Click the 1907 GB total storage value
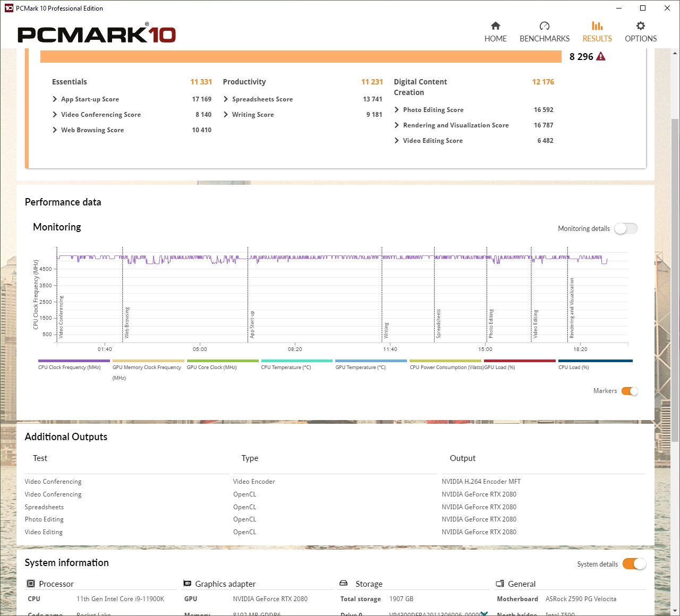Image resolution: width=680 pixels, height=616 pixels. (x=401, y=599)
